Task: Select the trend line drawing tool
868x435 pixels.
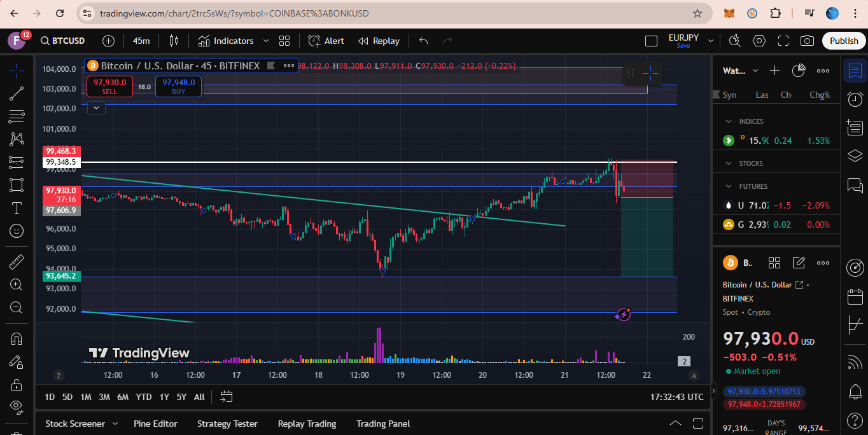Action: [17, 93]
